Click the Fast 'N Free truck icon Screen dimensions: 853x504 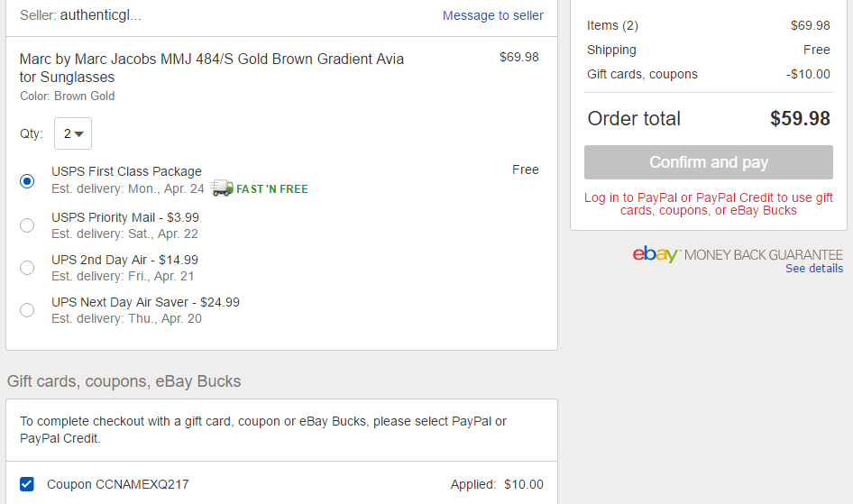pos(222,188)
